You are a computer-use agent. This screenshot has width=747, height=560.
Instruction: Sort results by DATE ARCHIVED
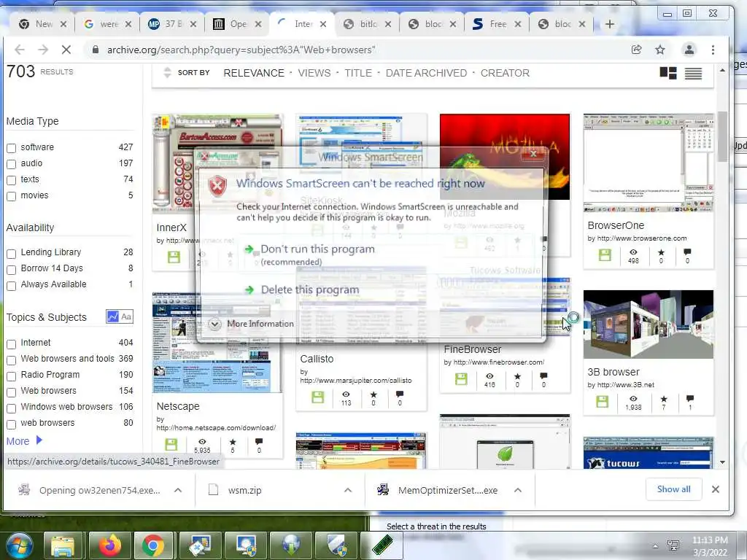[426, 73]
